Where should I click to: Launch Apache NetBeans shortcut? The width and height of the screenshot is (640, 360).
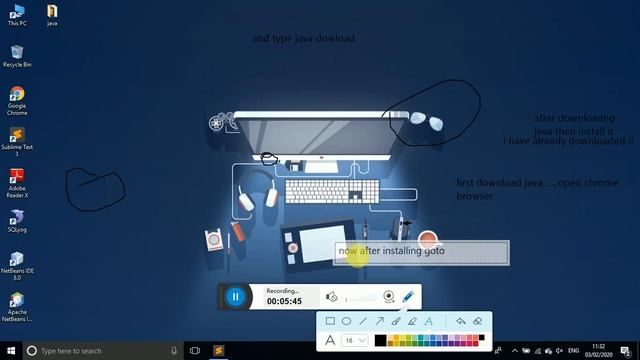point(17,307)
